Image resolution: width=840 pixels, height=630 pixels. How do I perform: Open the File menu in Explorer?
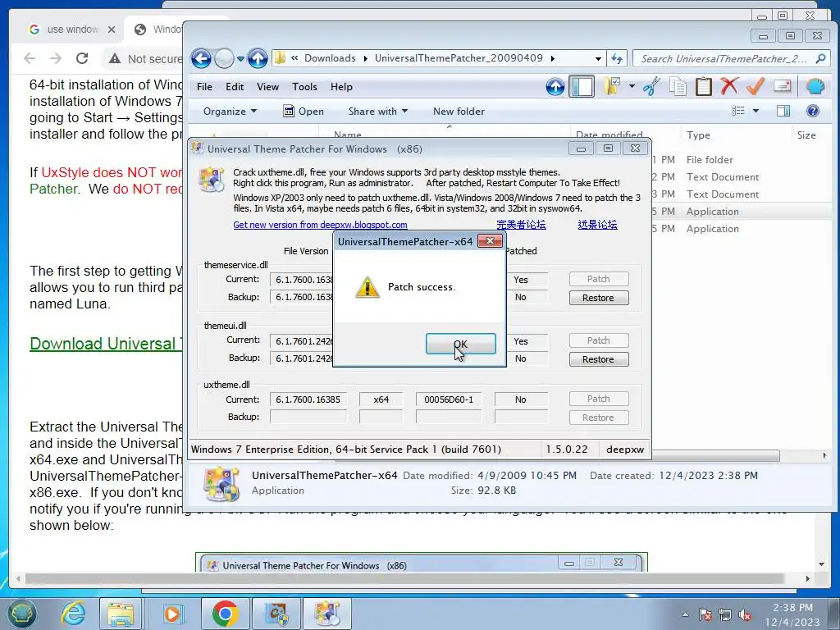(x=204, y=87)
